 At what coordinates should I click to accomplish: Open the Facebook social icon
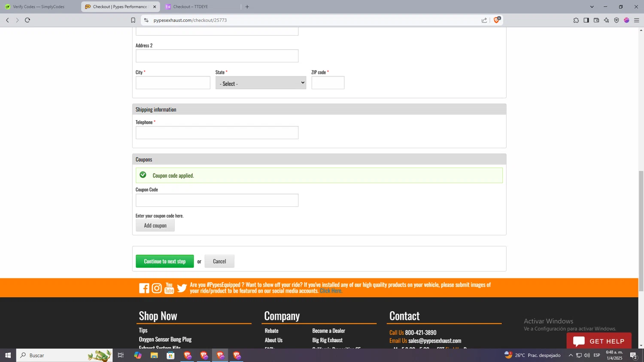(x=144, y=288)
